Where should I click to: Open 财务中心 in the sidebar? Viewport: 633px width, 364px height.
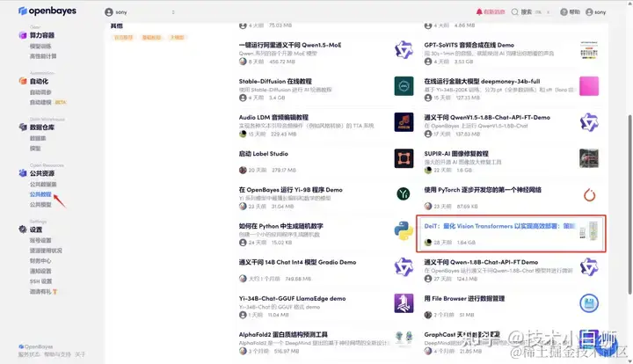[40, 261]
